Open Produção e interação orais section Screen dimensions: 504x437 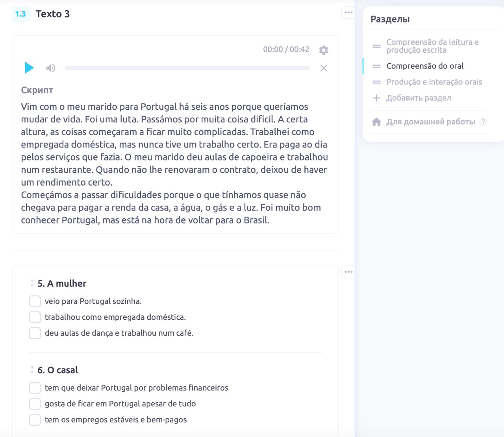(434, 82)
